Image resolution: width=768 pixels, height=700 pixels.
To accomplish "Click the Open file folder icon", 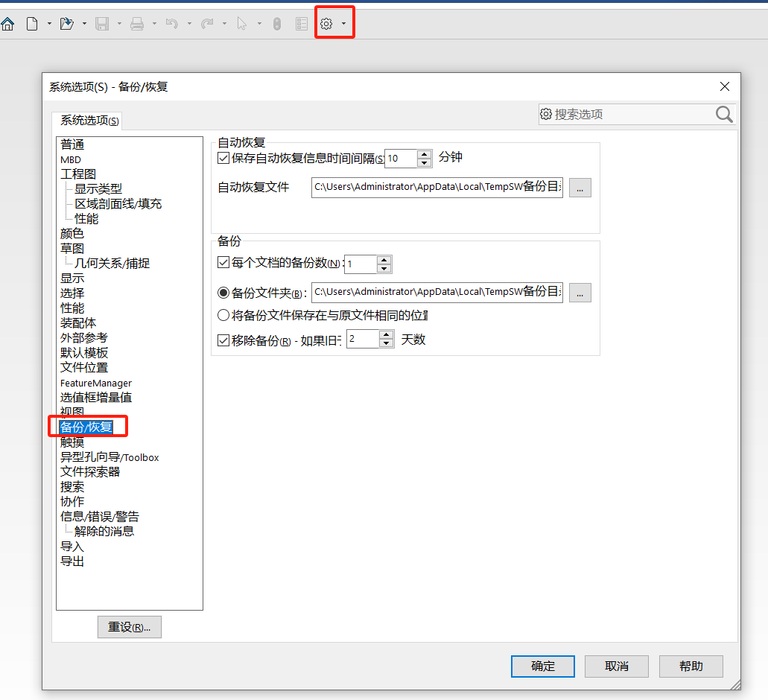I will point(67,24).
